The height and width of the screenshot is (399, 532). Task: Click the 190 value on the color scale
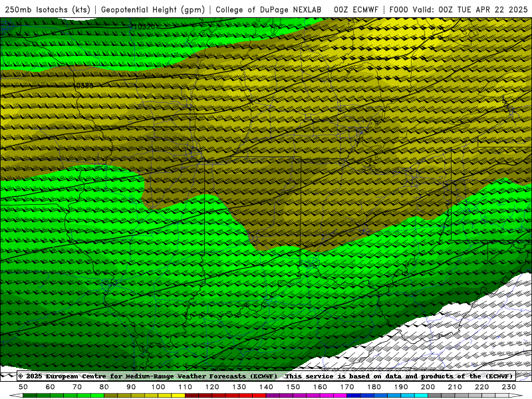[401, 387]
